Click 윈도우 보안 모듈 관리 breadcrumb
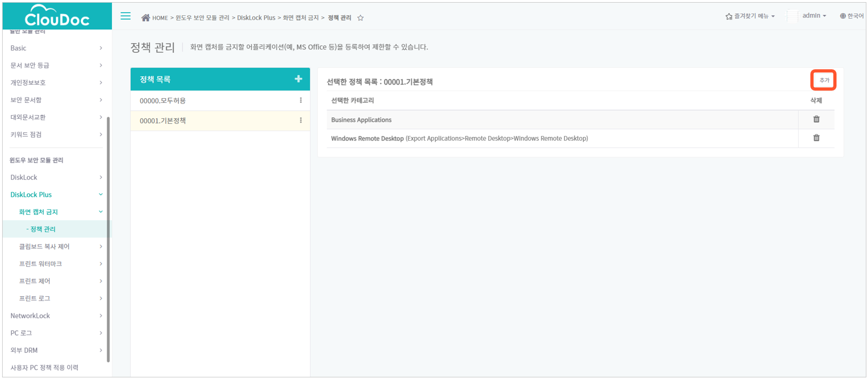868x379 pixels. [x=202, y=18]
